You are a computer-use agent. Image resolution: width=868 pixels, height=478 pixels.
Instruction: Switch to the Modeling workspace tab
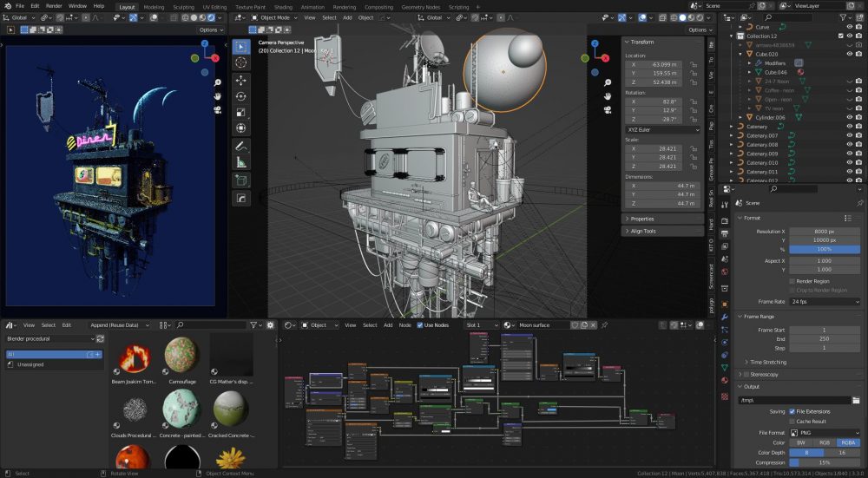[x=154, y=7]
